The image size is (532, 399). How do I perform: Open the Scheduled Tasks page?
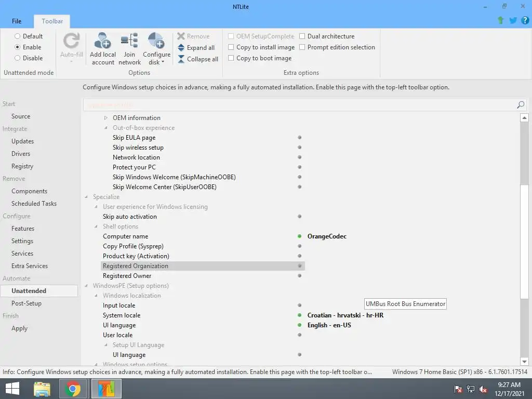click(34, 204)
